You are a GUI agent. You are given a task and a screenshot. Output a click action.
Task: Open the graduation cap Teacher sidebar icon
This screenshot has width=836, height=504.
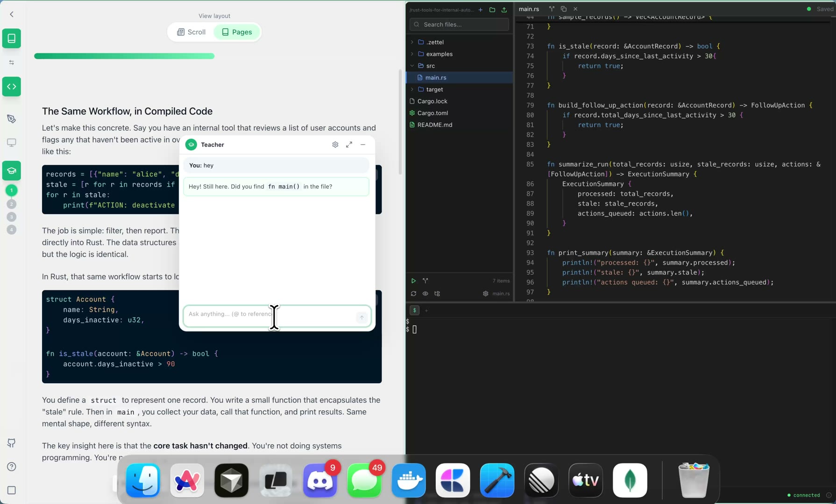point(12,171)
